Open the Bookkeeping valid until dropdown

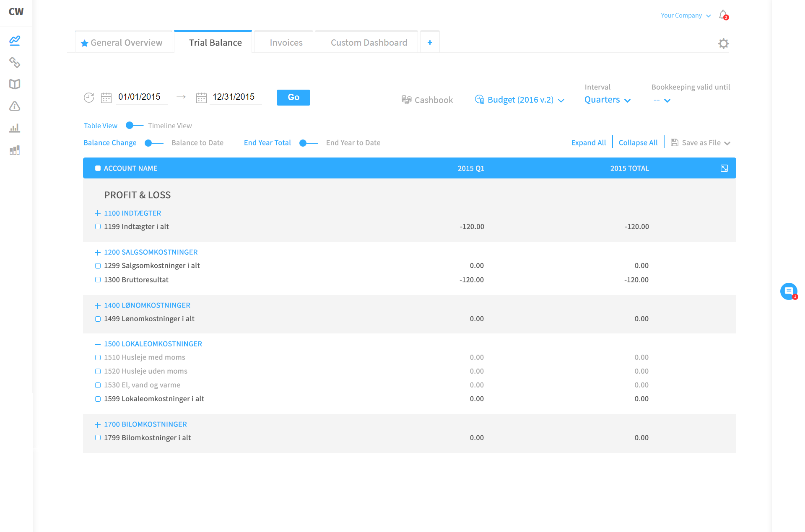tap(662, 100)
